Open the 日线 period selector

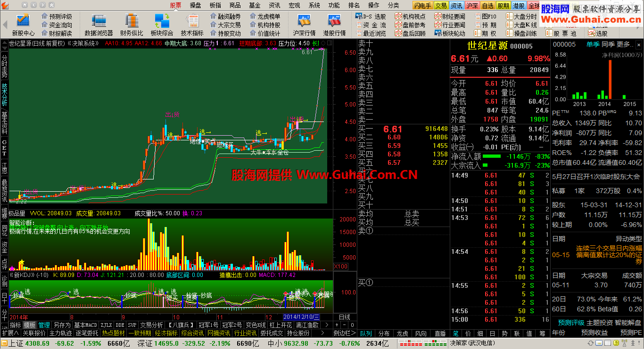coord(345,317)
